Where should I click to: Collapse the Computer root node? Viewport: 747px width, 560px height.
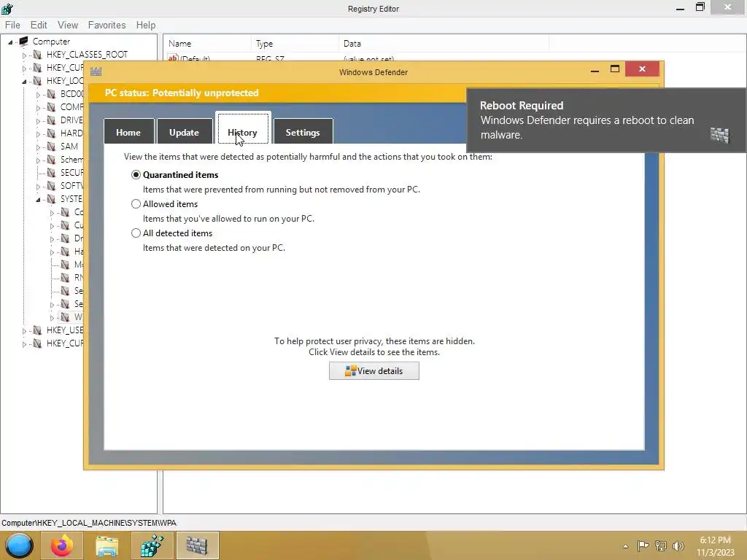point(10,42)
